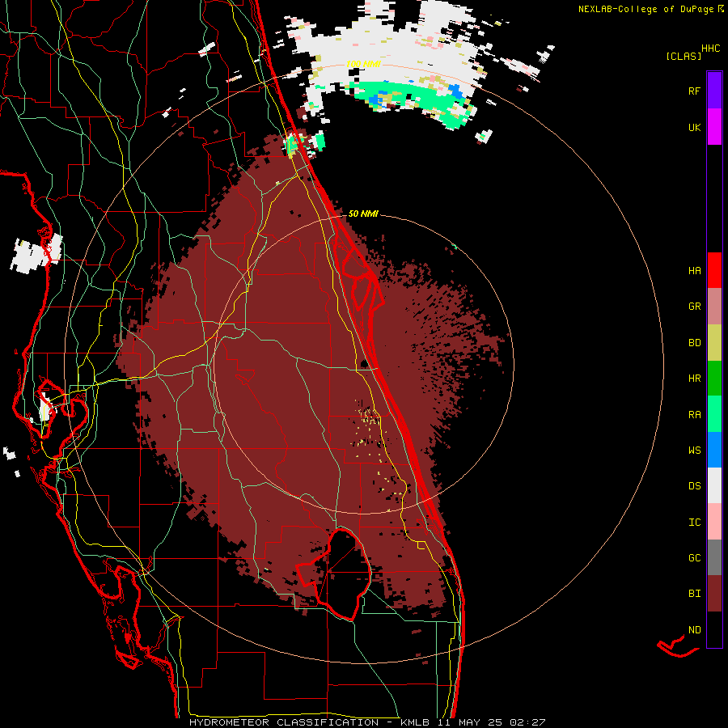Click the BD label in the legend
728x728 pixels.
[694, 343]
